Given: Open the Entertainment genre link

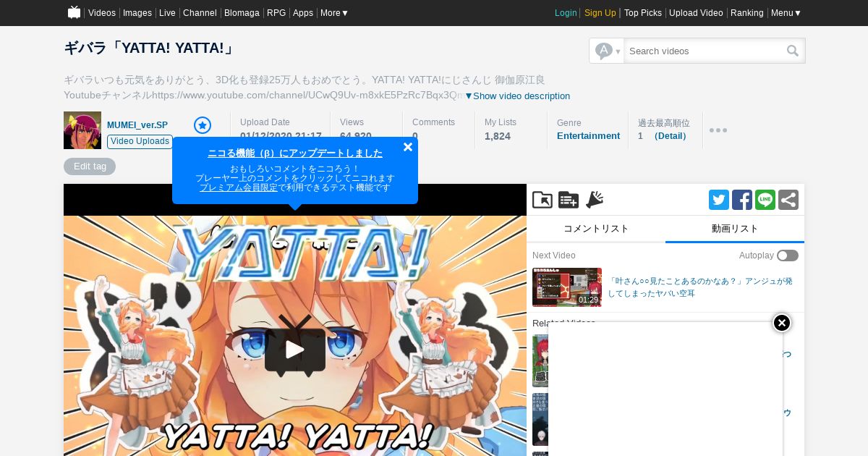Looking at the screenshot, I should click(588, 136).
